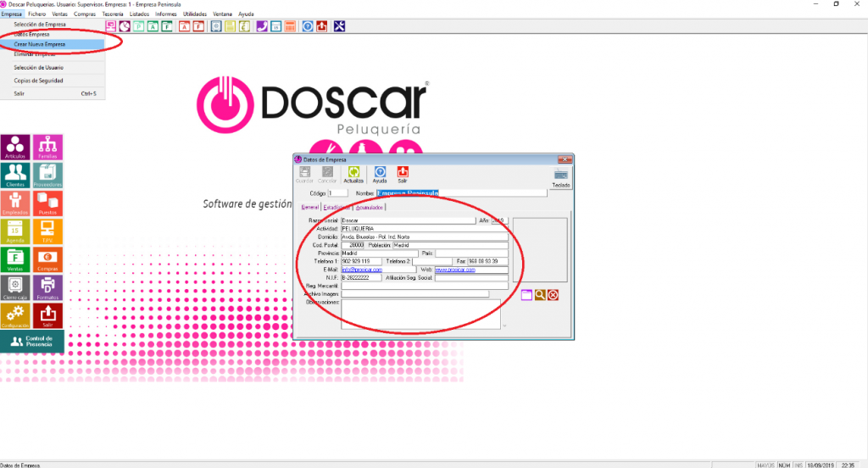Click Salir button in Datos de Empresa
Screen dimensions: 868x468
tap(403, 175)
